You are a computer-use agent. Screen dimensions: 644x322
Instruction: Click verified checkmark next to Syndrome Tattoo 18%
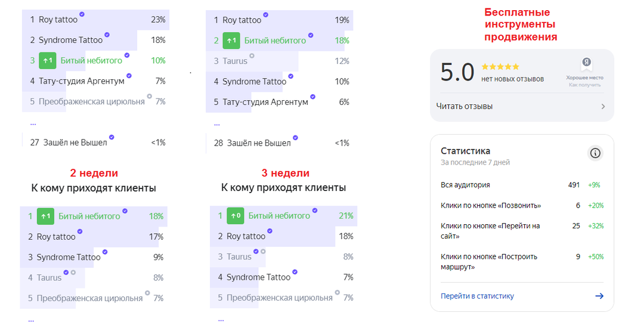(x=107, y=35)
